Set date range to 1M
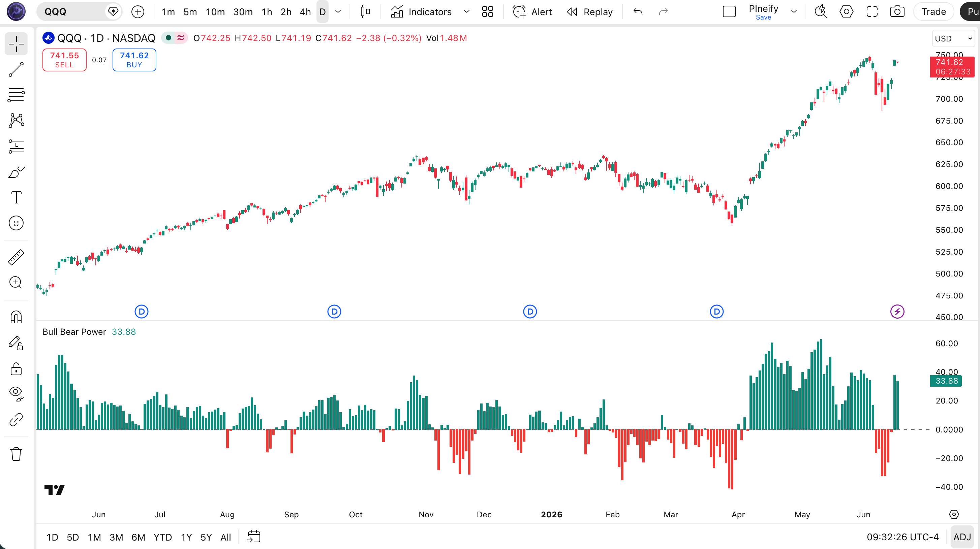 [x=94, y=537]
